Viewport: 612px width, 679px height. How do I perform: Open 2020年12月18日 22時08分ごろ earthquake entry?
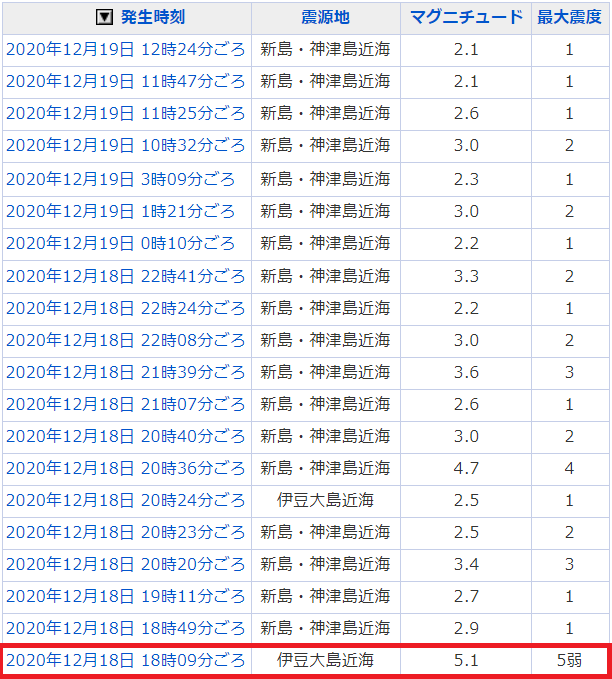tap(126, 340)
